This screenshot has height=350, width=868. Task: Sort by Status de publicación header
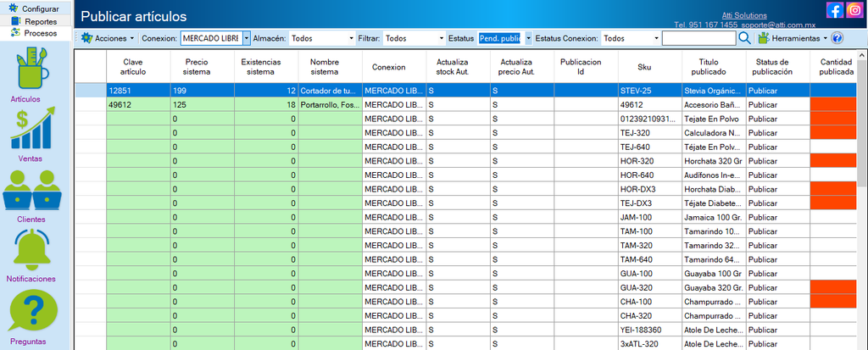(778, 67)
